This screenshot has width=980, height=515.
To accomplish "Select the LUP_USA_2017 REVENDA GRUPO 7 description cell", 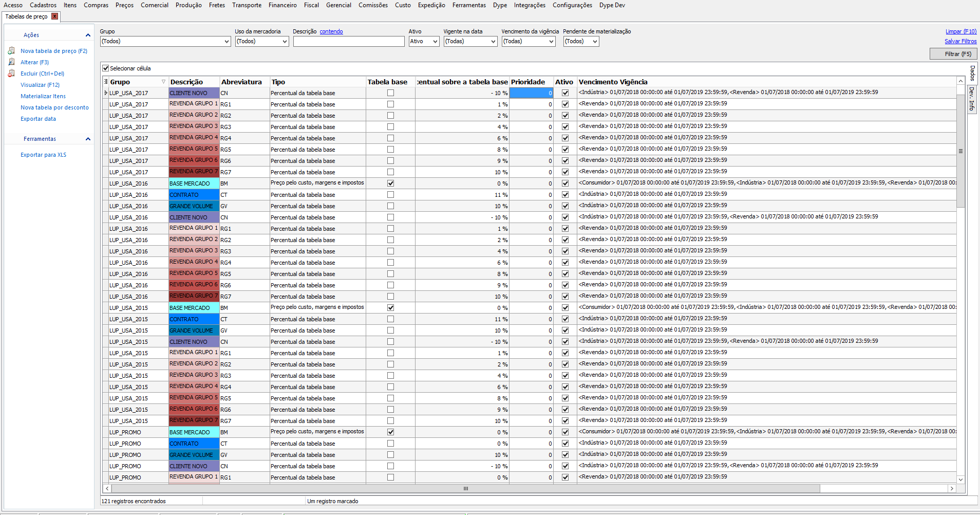I will 194,172.
